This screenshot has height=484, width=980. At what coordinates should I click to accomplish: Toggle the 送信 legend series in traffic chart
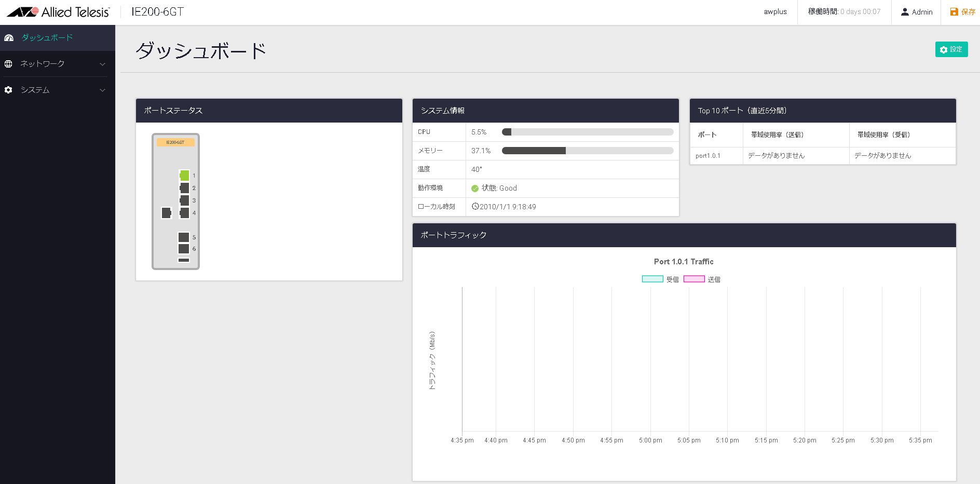(701, 279)
